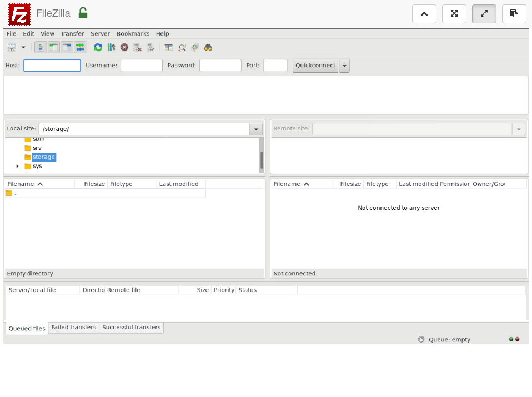This screenshot has width=532, height=397.
Task: Click the Priority queue column header
Action: click(224, 290)
